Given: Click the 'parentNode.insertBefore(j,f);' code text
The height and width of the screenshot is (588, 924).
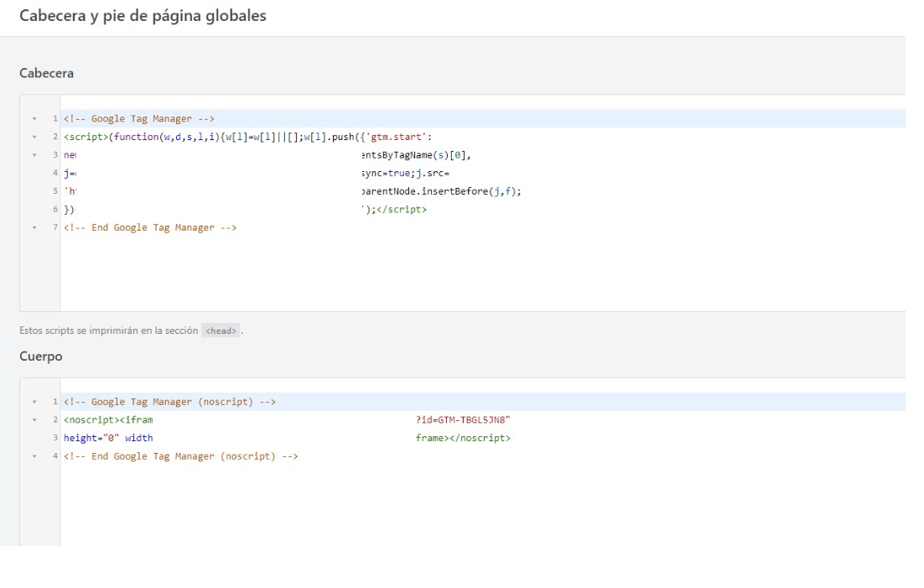Looking at the screenshot, I should click(441, 191).
